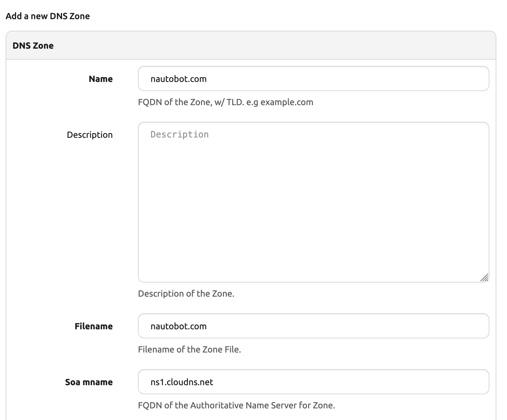Click the Authoritative Name Server help text
The width and height of the screenshot is (507, 420).
point(236,405)
